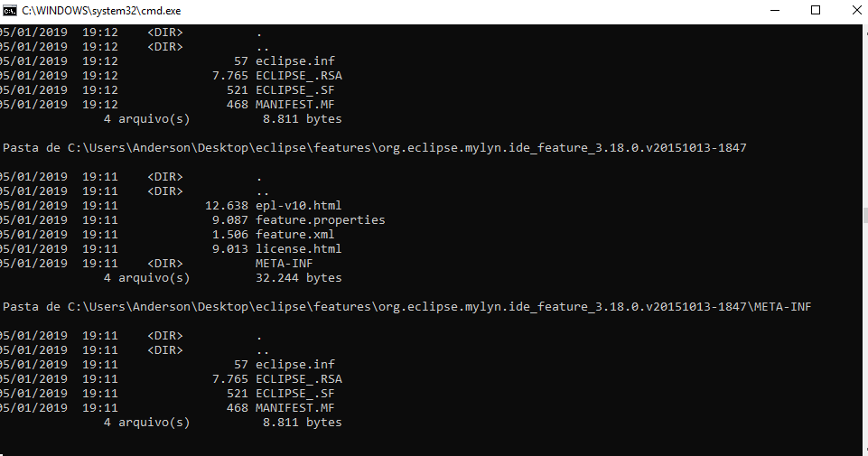Click the scrollbar down arrow
This screenshot has height=456, width=868.
[864, 451]
